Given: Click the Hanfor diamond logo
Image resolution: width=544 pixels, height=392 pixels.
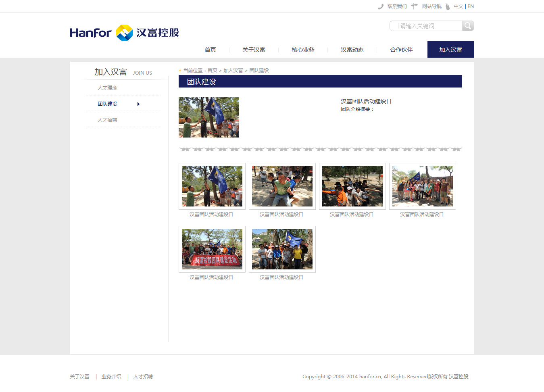Looking at the screenshot, I should click(123, 32).
